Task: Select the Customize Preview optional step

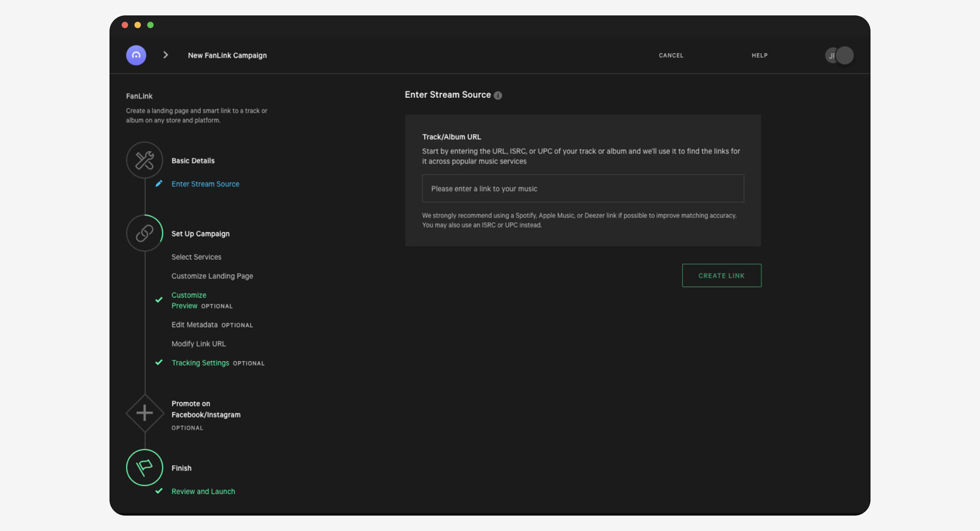Action: 189,300
